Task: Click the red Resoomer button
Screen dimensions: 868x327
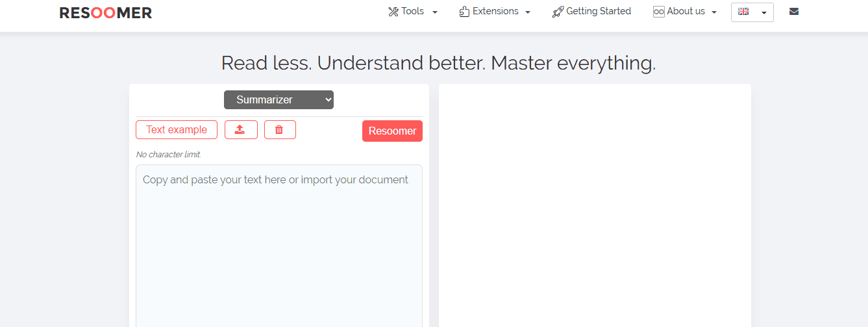Action: [x=392, y=131]
